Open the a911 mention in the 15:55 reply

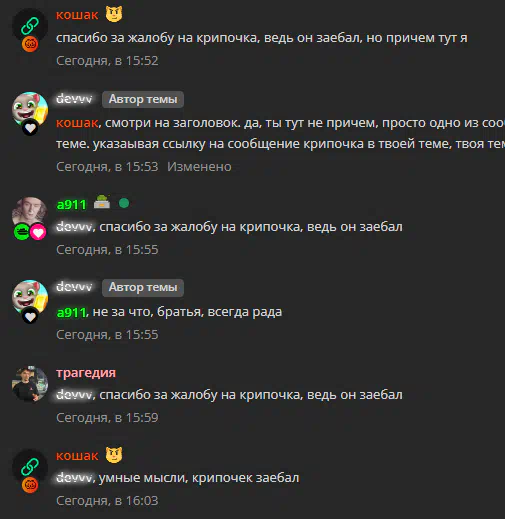click(71, 312)
